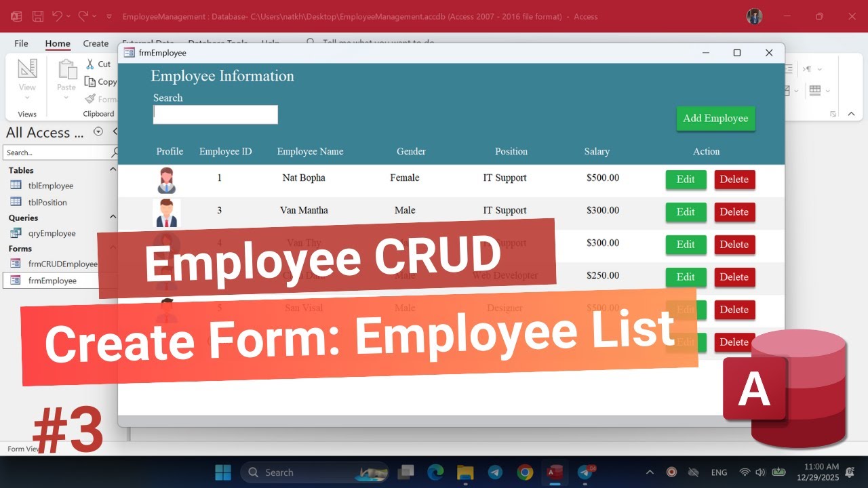The width and height of the screenshot is (868, 488).
Task: Click the name cell Van Mantha
Action: point(304,210)
